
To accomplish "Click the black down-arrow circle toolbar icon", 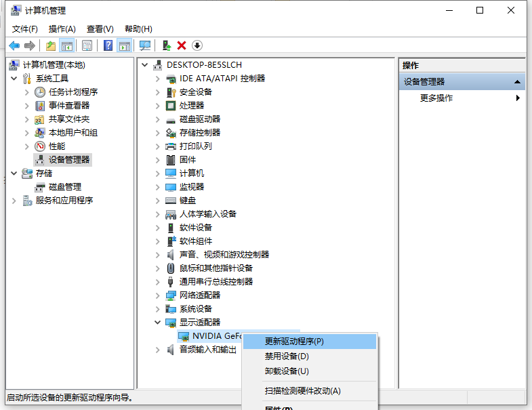I will click(x=197, y=45).
